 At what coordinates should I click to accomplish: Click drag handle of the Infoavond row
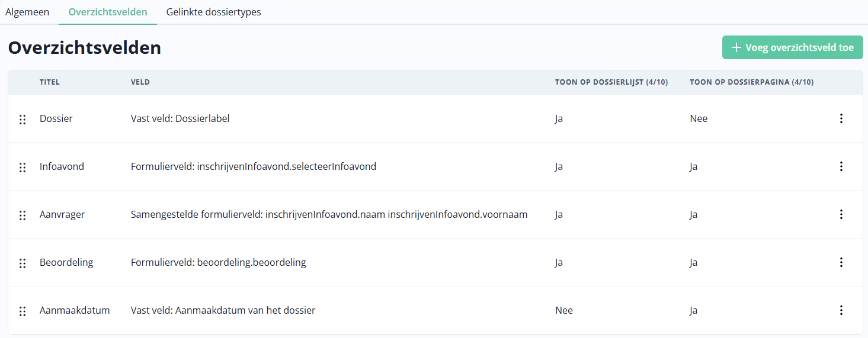23,168
